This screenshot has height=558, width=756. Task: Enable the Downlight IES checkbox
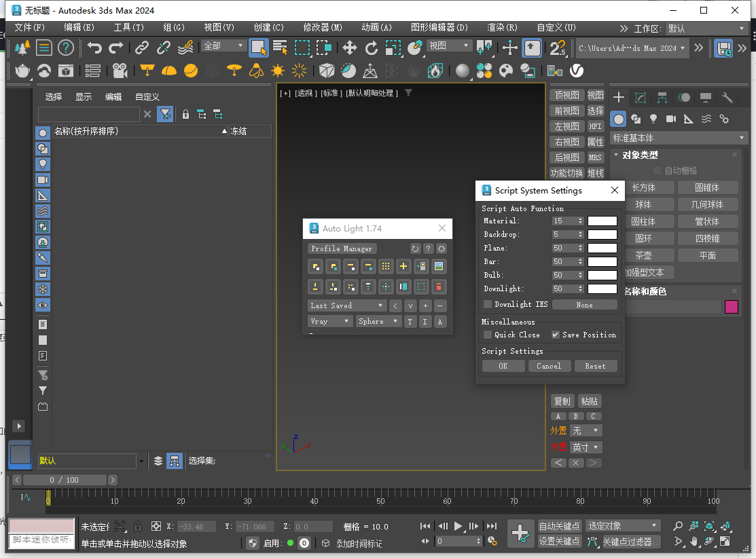(x=488, y=304)
